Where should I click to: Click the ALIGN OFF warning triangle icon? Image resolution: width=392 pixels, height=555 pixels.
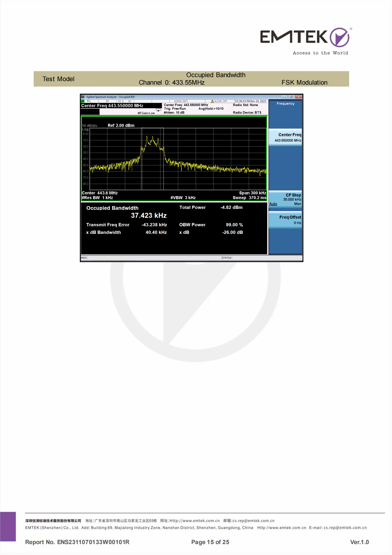coord(212,101)
